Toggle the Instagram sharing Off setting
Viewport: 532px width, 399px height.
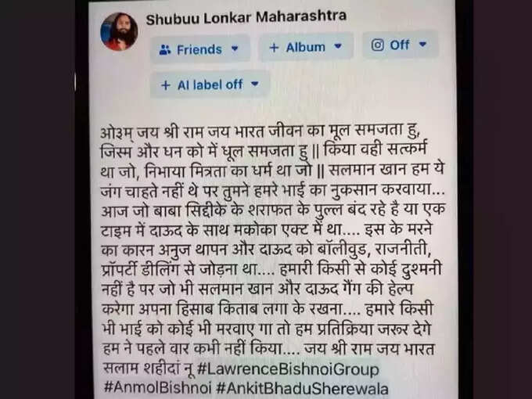tap(400, 45)
